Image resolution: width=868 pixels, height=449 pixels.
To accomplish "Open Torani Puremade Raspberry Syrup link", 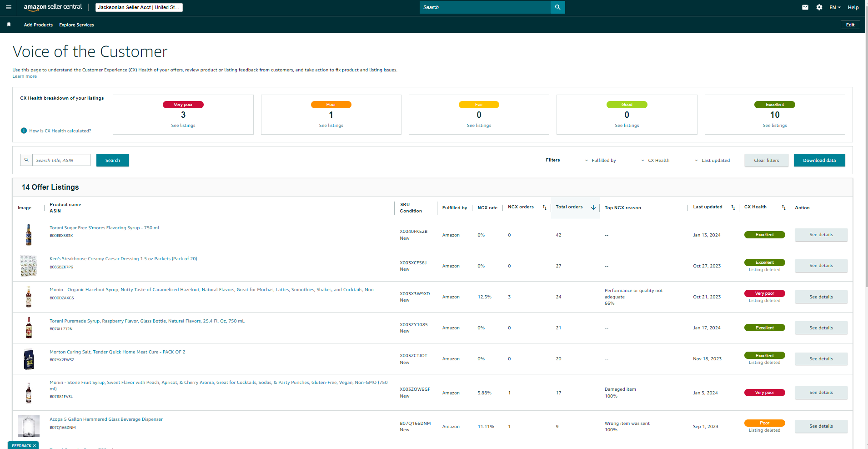I will click(147, 321).
